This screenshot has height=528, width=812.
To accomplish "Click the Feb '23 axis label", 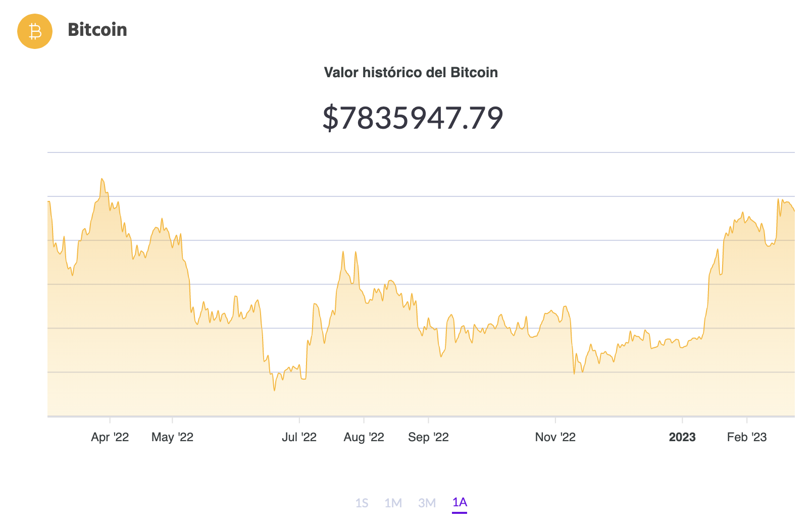I will 747,437.
